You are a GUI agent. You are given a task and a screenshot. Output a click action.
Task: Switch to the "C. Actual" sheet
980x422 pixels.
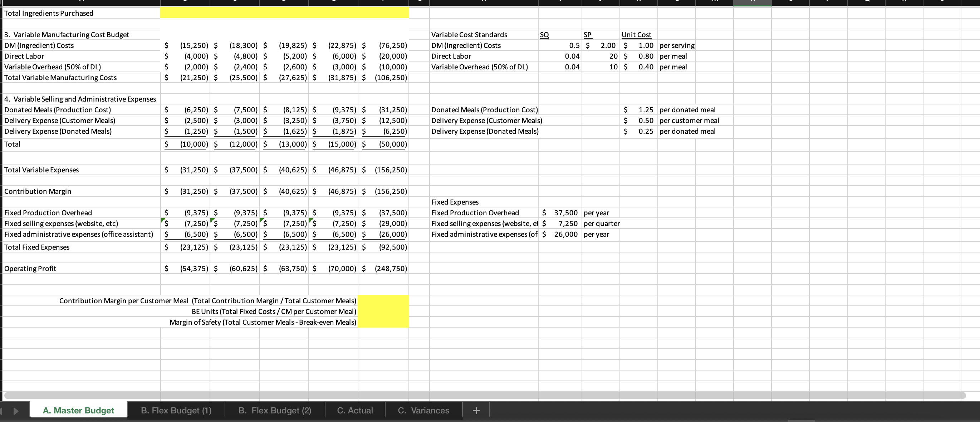354,410
